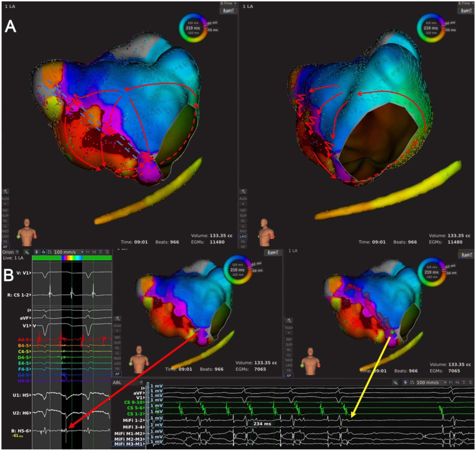Click the rainbow activation color bar above Orion signals

coord(72,258)
